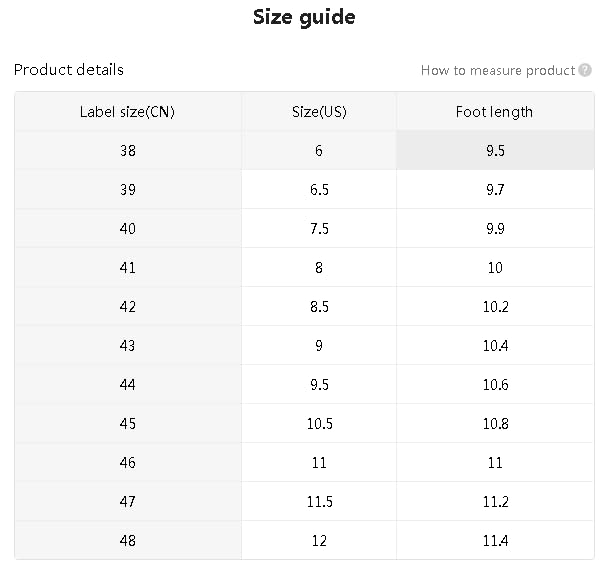This screenshot has height=570, width=605.
Task: Click US size 11.5 cell
Action: [x=319, y=502]
